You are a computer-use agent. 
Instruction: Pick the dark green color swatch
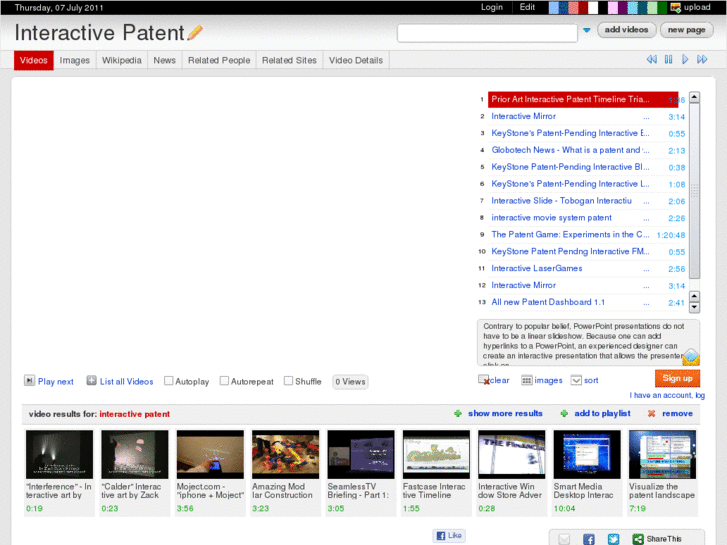[662, 7]
